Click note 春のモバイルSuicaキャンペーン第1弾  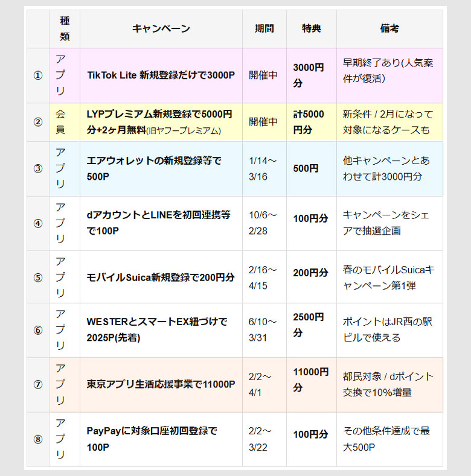(389, 278)
